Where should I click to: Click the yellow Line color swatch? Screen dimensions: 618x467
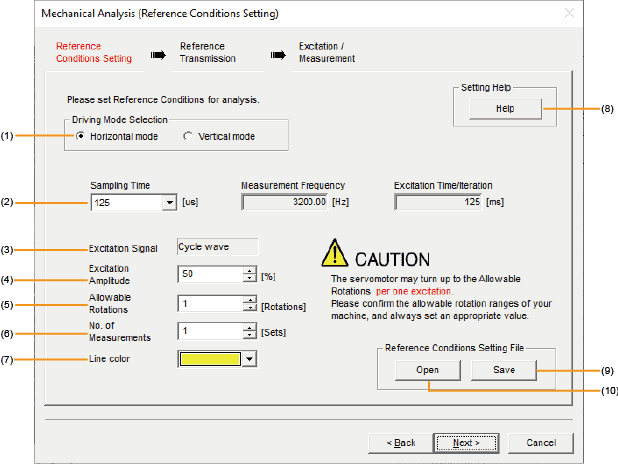[209, 358]
